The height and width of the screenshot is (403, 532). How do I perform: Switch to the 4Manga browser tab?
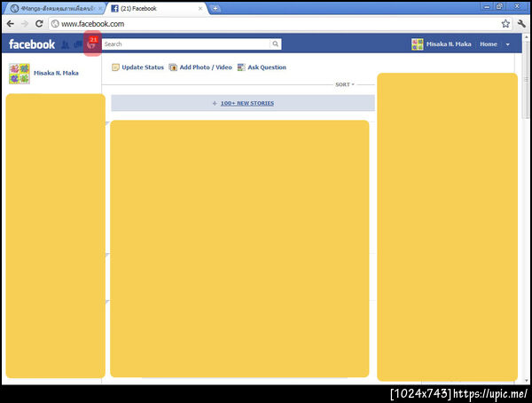coord(54,9)
